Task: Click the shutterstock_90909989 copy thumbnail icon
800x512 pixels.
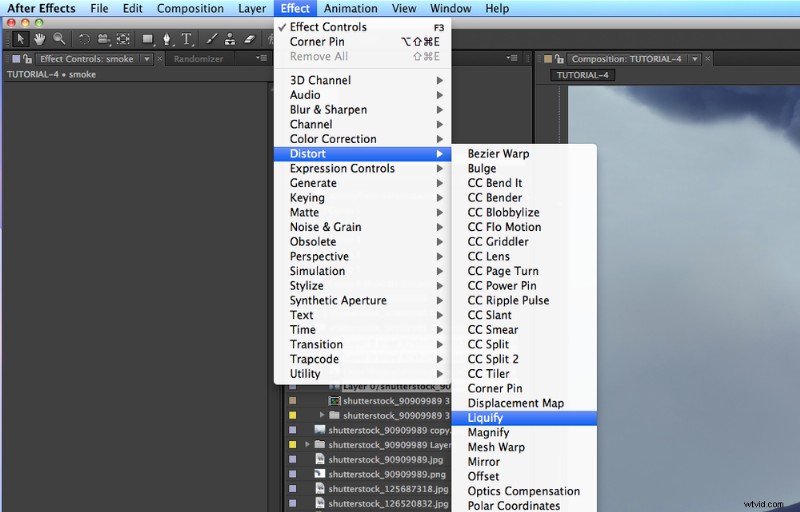Action: coord(320,430)
